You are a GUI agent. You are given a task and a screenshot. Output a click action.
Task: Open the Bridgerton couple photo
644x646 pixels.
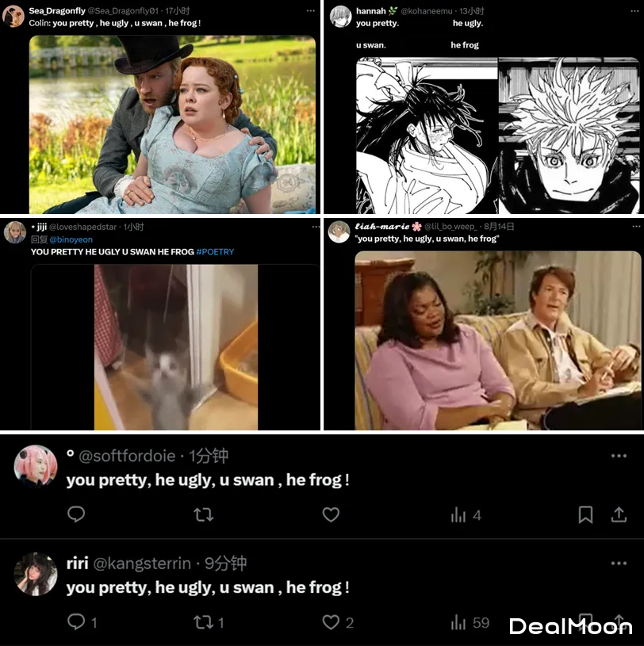tap(172, 124)
